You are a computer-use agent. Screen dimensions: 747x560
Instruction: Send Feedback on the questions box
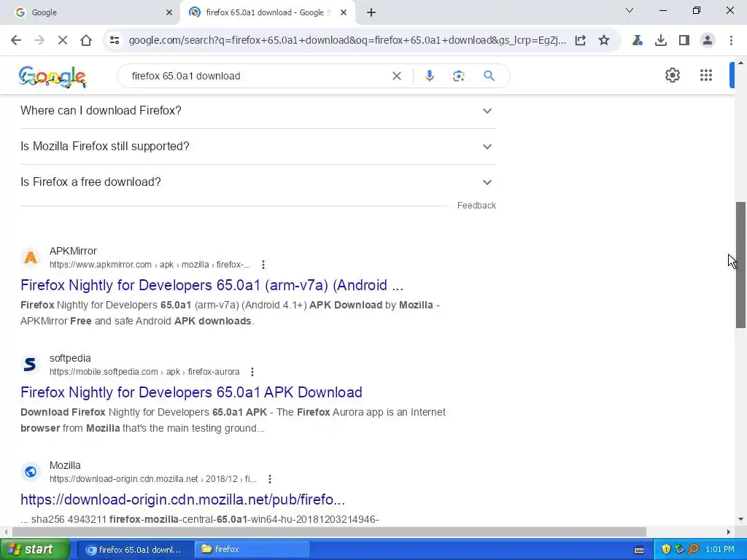pos(476,205)
